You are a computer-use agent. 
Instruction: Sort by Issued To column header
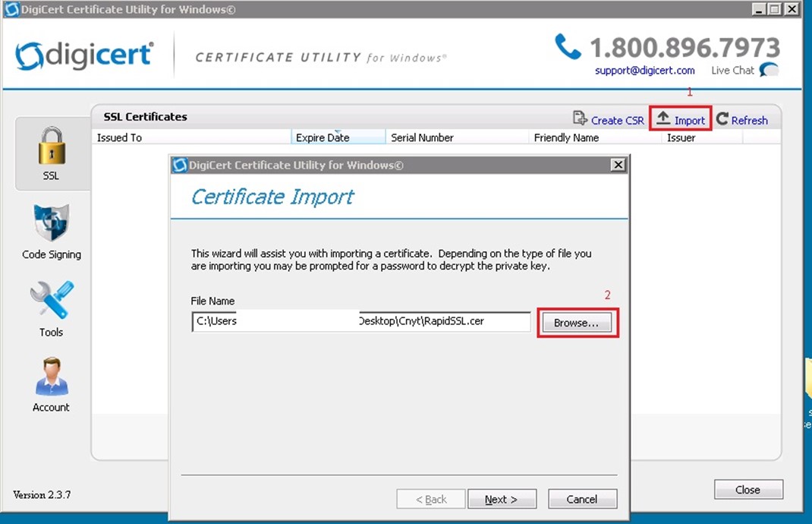tap(191, 137)
